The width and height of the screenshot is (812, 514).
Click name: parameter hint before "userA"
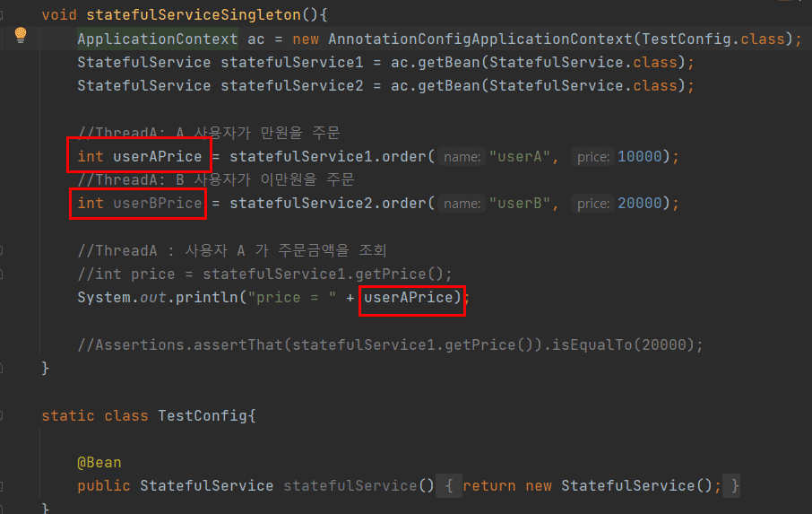click(x=462, y=157)
